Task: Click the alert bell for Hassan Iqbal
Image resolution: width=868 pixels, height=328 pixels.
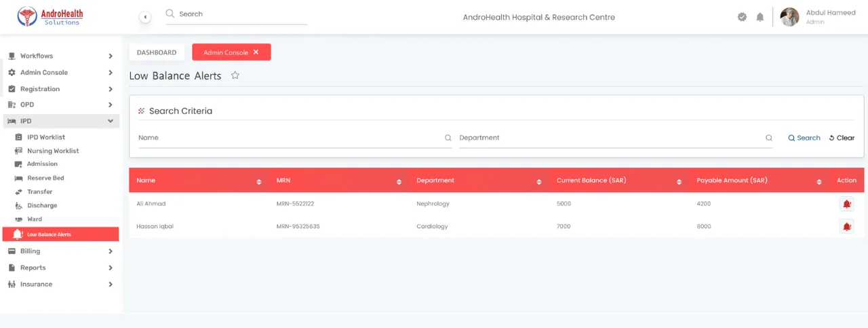Action: pos(846,226)
